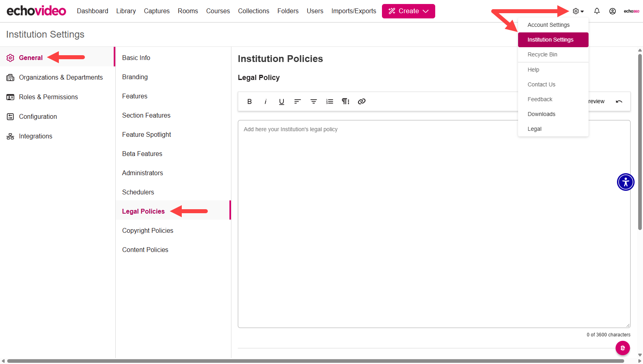Viewport: 643px width, 364px height.
Task: Insert a numbered list
Action: pos(330,102)
